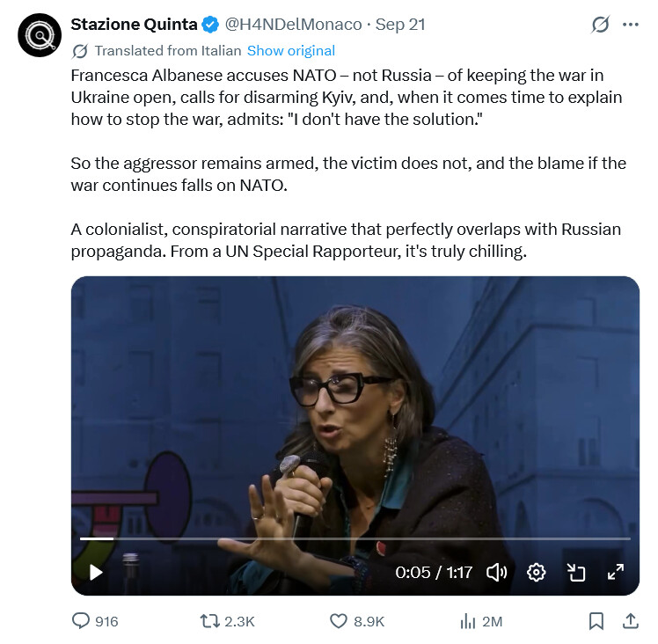This screenshot has height=644, width=658.
Task: Enter fullscreen video mode
Action: click(x=616, y=572)
